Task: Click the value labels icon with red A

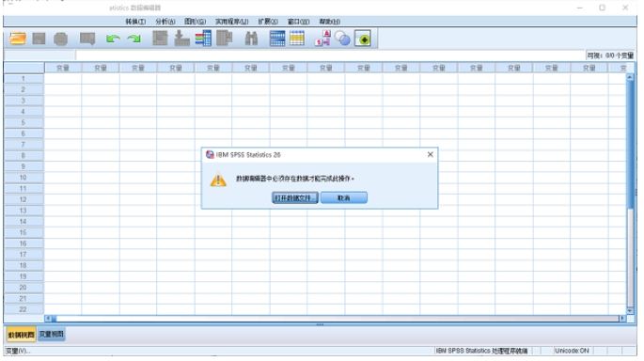Action: tap(322, 39)
